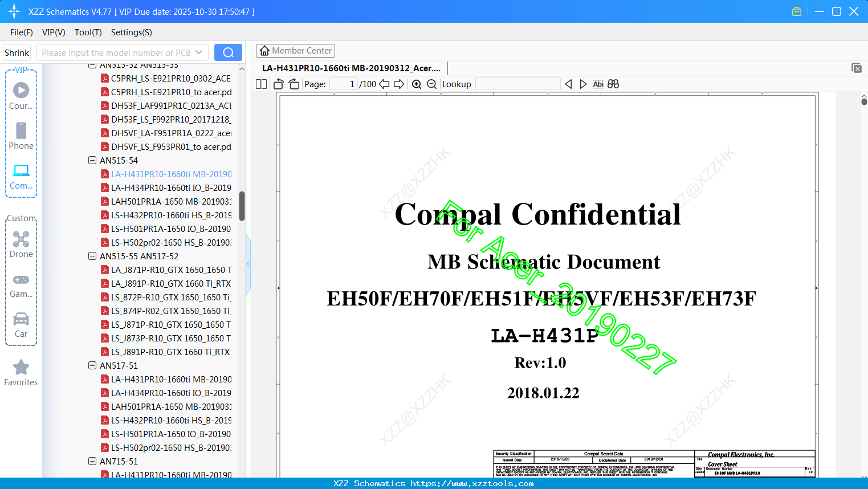This screenshot has height=489, width=868.
Task: Open the Member Center
Action: tap(295, 51)
